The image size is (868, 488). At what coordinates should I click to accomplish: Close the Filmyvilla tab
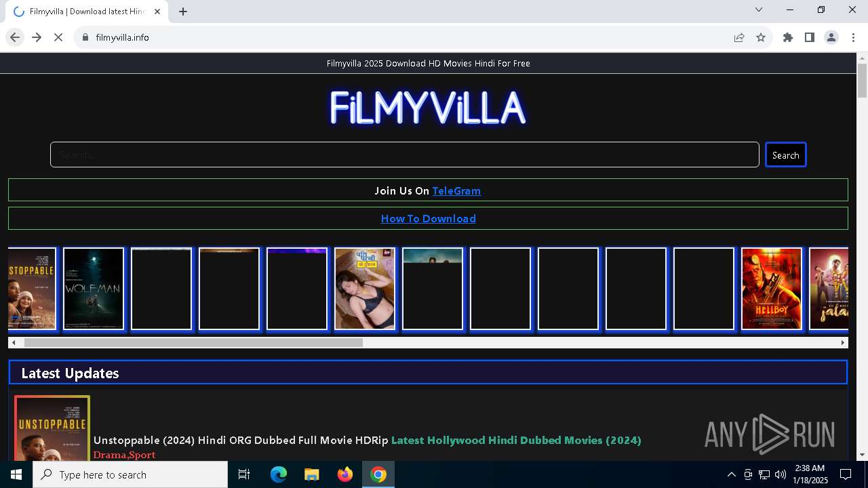[x=157, y=12]
